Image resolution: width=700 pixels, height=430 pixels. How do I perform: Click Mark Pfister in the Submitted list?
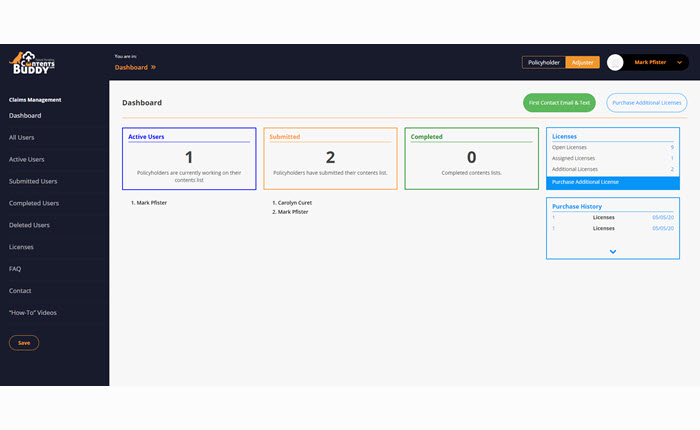(293, 212)
